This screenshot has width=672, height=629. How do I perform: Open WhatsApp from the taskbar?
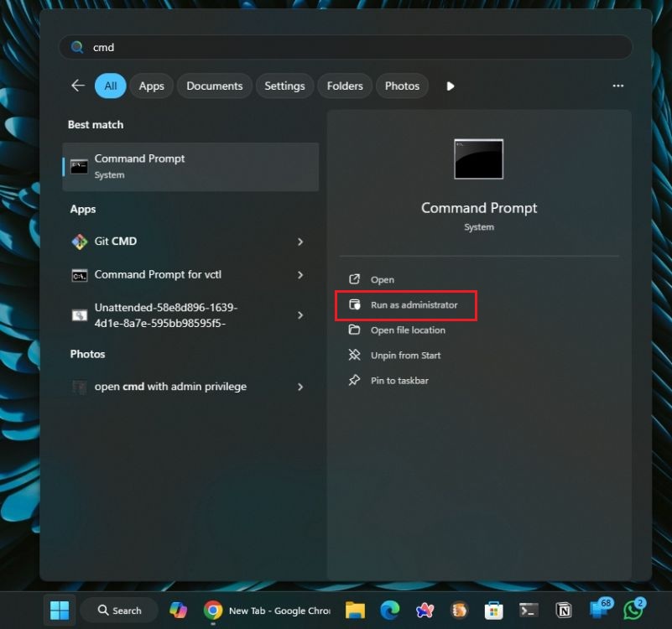634,609
